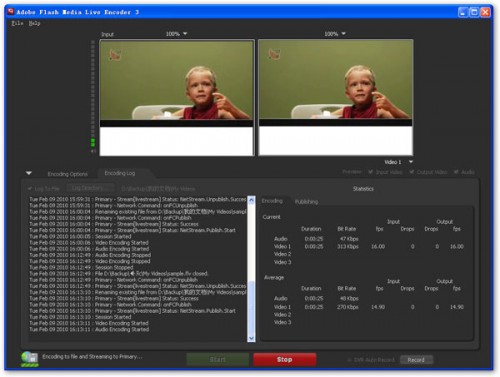Toggle the DVR Auto Record checkbox

[x=349, y=360]
